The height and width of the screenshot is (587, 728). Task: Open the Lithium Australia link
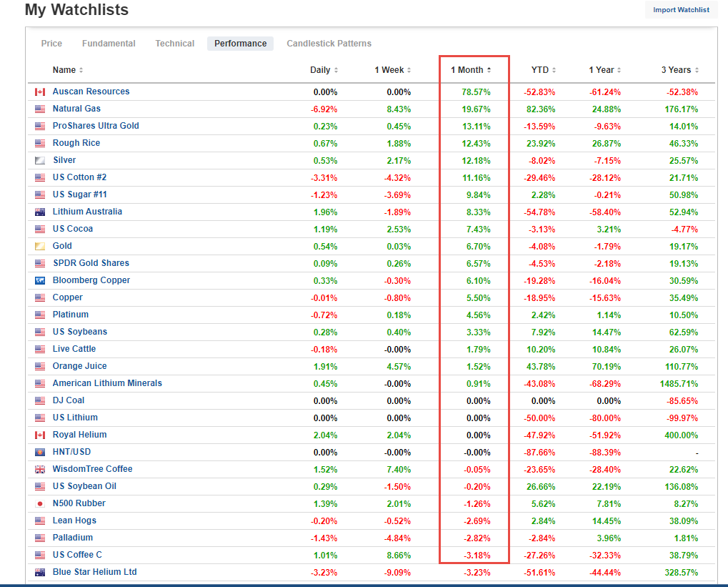tap(87, 212)
